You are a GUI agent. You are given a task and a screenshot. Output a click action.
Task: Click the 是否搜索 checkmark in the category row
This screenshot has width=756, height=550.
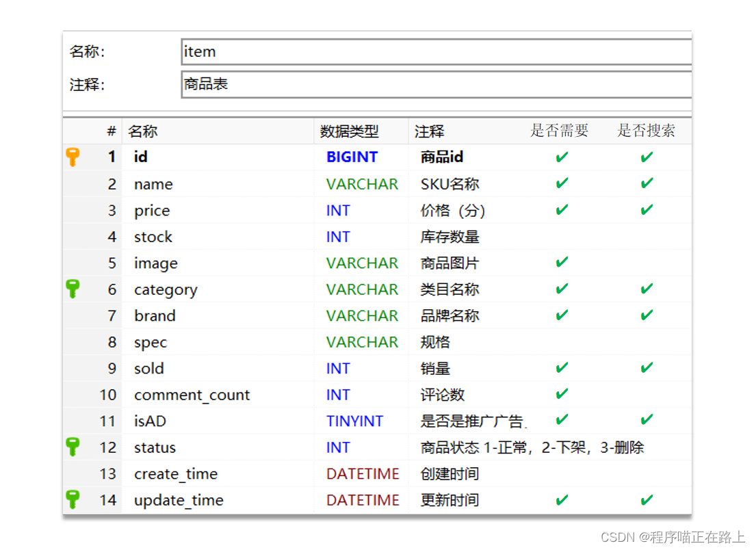[x=647, y=289]
